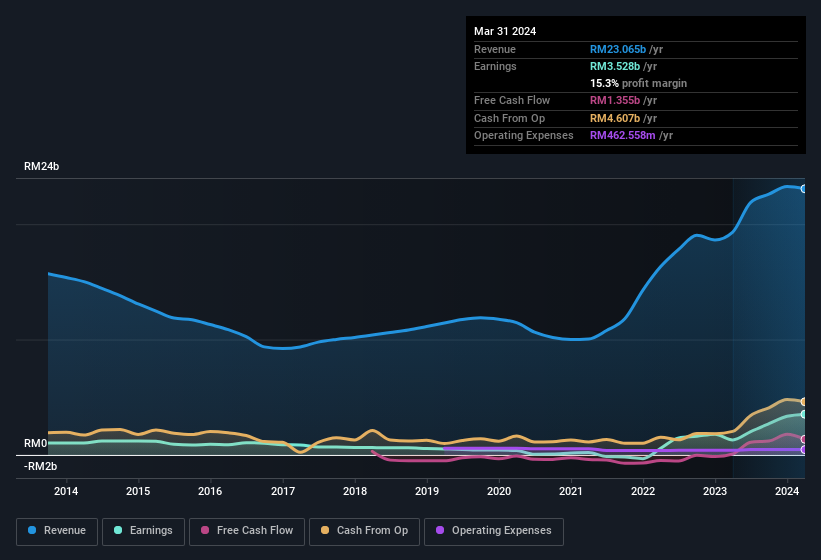This screenshot has height=560, width=821.
Task: Click the RM3.528b earnings value
Action: pos(615,66)
